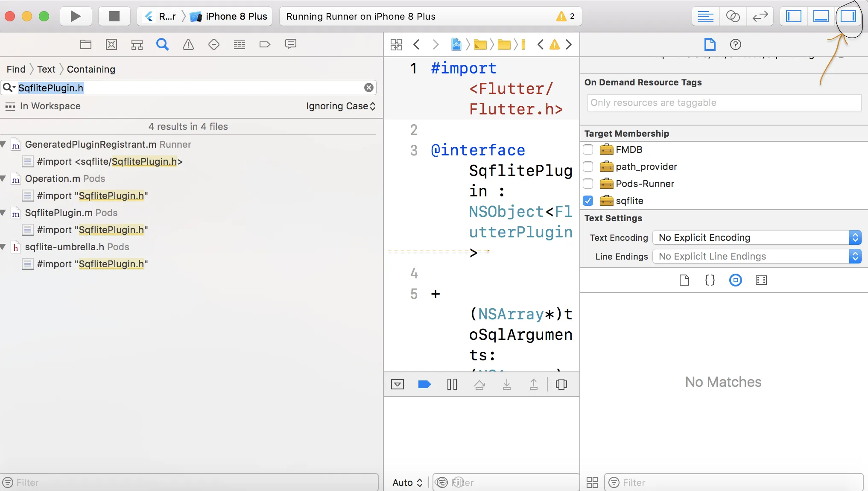Open the Breakpoint navigator tab
The width and height of the screenshot is (868, 491).
pos(265,44)
